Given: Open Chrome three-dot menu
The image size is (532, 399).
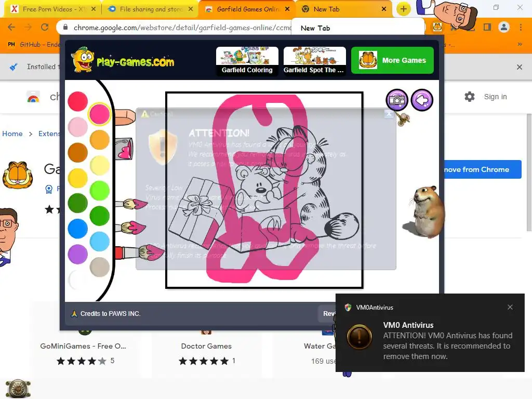Looking at the screenshot, I should 521,27.
